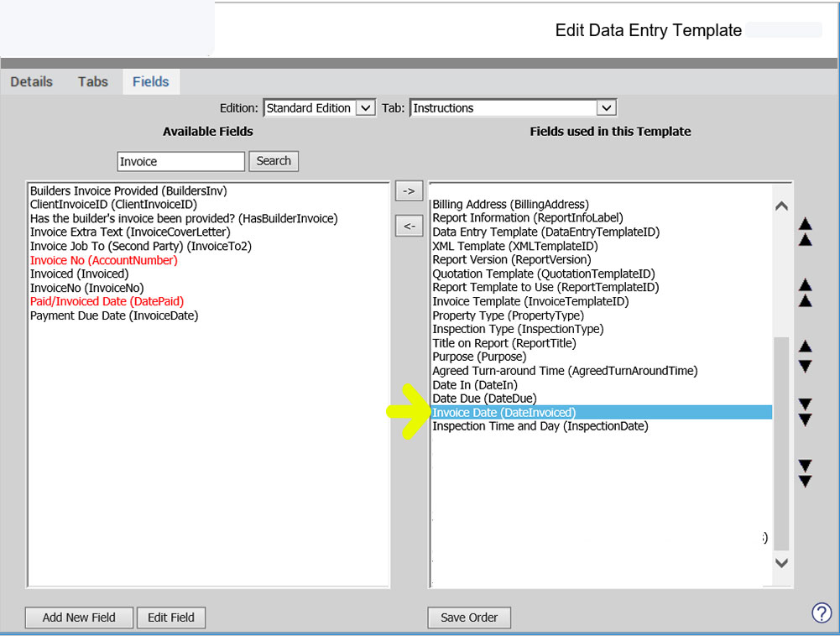
Task: Click the topmost double up-arrow reorder icon
Action: pyautogui.click(x=806, y=232)
